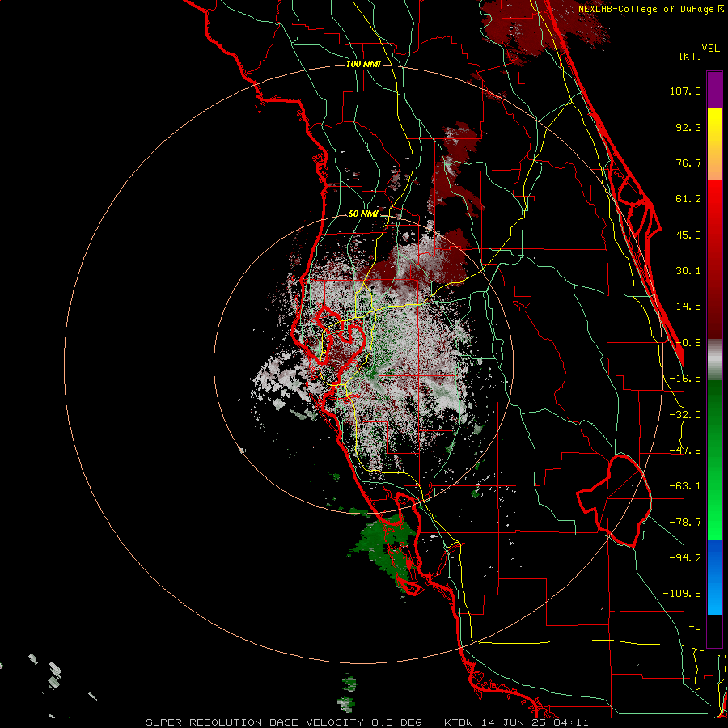Click the 50 NMI range ring label
The width and height of the screenshot is (728, 728).
[x=363, y=214]
